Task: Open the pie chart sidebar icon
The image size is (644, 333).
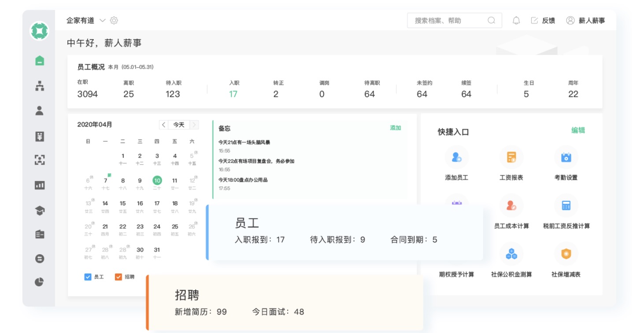Action: pos(40,282)
